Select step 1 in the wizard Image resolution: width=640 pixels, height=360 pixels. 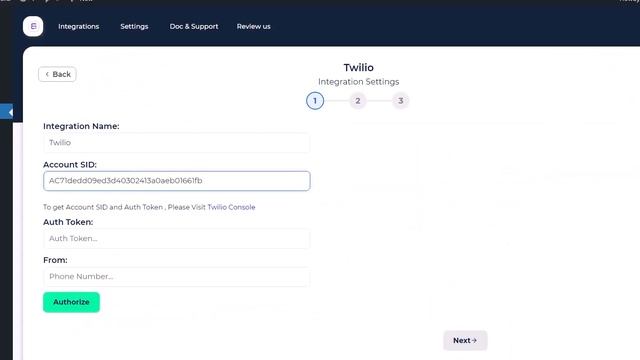[x=315, y=101]
